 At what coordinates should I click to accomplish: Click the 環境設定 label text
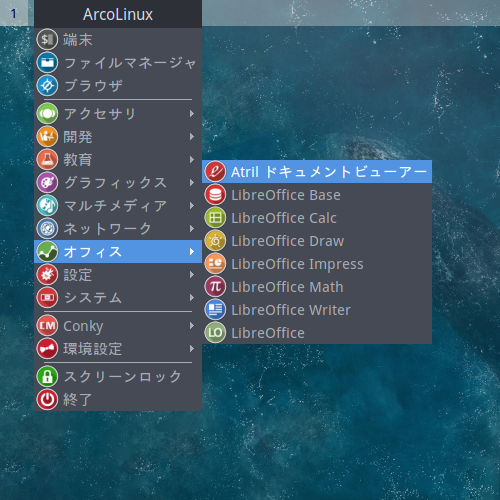click(93, 349)
